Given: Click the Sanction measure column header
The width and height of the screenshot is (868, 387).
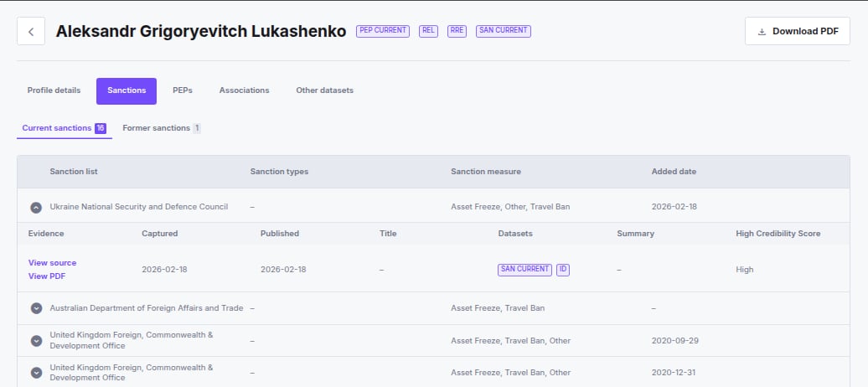Looking at the screenshot, I should 485,172.
